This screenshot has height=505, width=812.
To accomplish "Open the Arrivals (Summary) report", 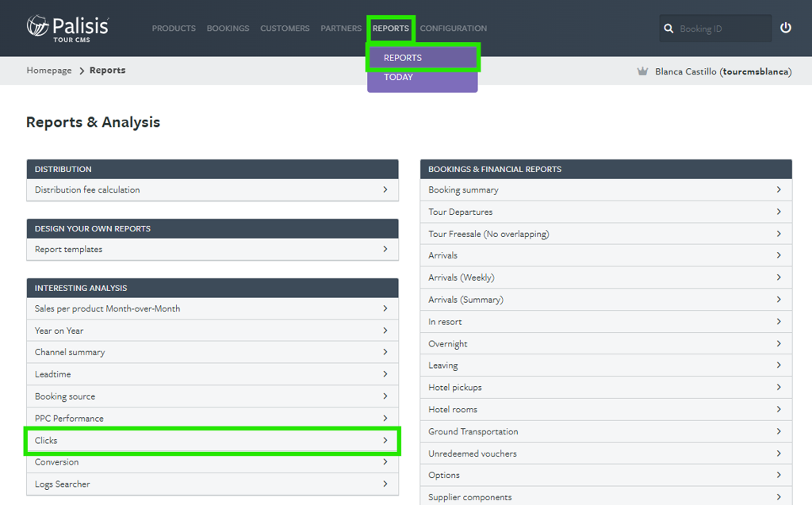I will [606, 300].
